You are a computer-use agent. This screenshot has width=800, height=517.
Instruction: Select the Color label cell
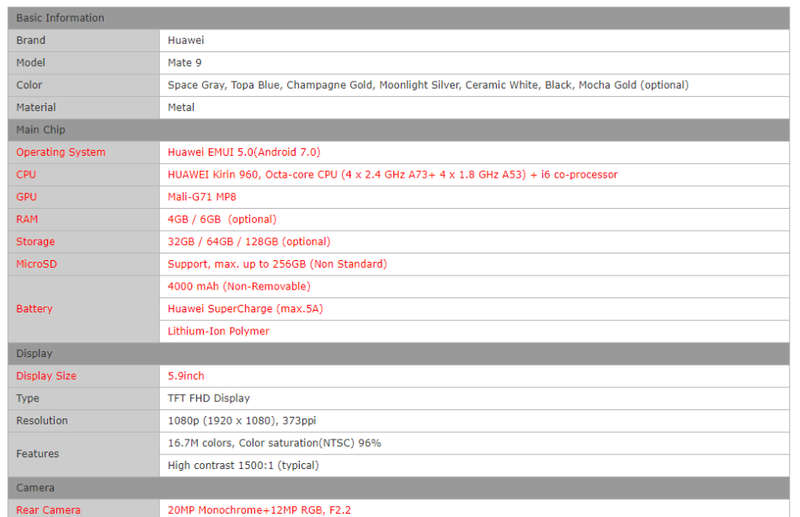84,85
